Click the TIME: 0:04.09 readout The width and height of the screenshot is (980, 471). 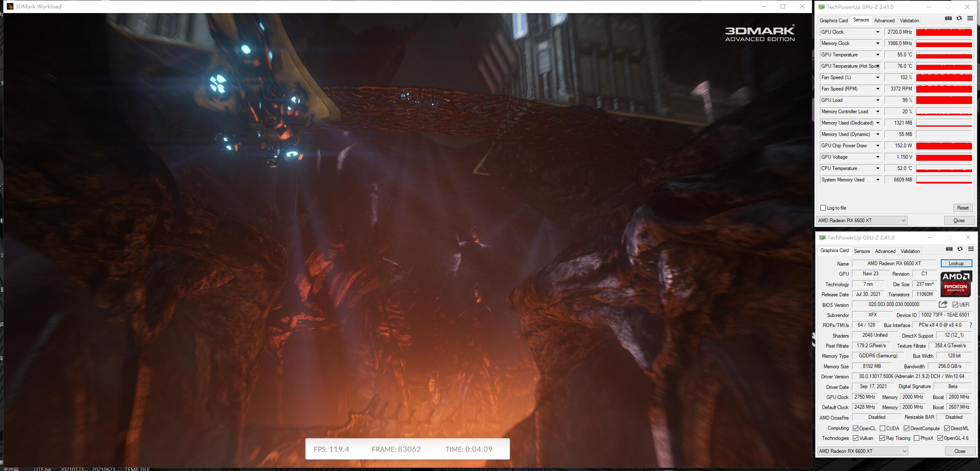point(469,449)
